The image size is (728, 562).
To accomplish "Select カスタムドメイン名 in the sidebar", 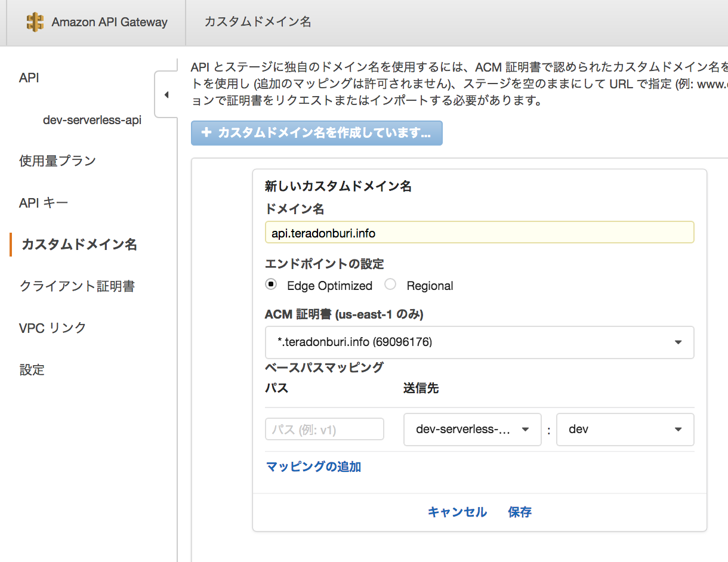I will 79,245.
